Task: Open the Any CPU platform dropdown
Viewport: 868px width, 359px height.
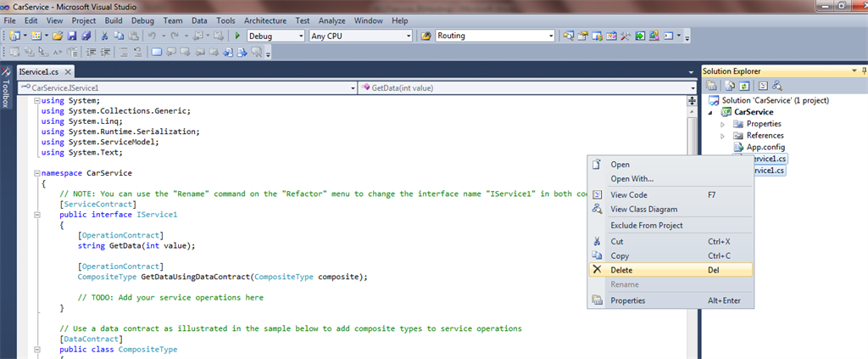Action: [409, 36]
